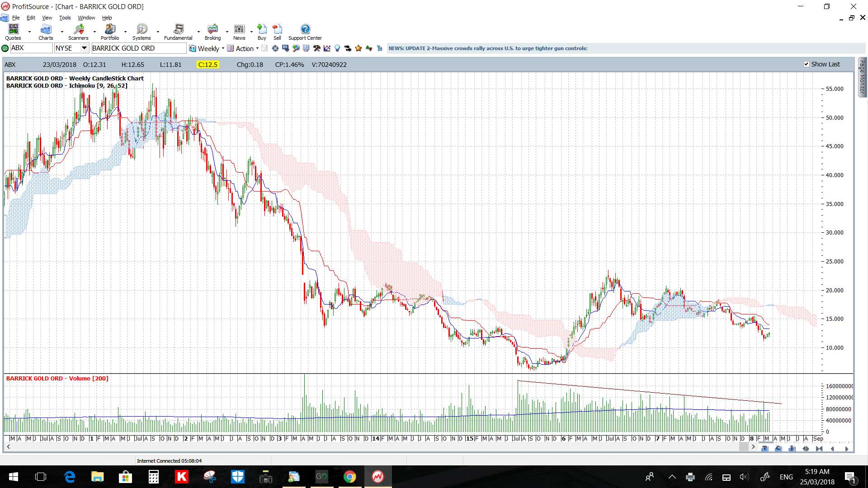Open the News tool
Viewport: 868px width, 488px height.
coord(239,32)
